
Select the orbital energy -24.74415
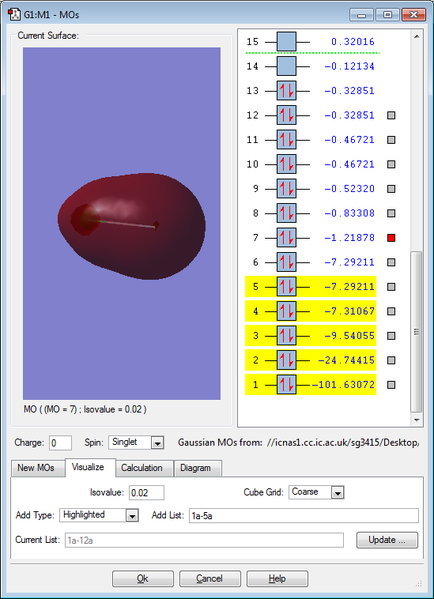click(347, 360)
